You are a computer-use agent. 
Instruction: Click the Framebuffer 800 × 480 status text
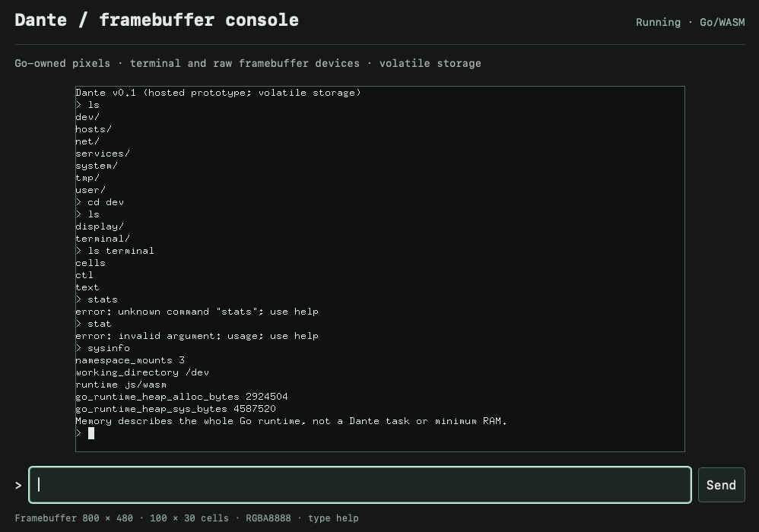74,518
